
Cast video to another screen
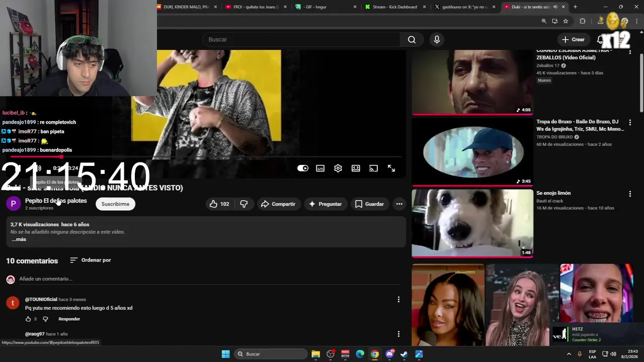click(x=373, y=168)
